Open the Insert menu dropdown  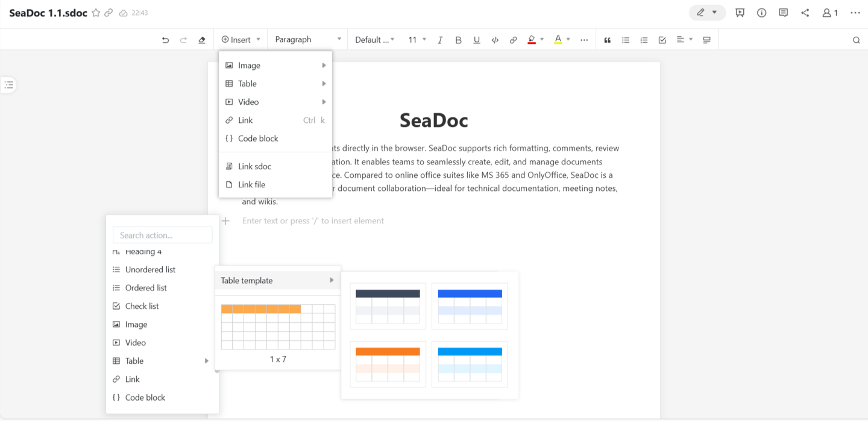[241, 40]
